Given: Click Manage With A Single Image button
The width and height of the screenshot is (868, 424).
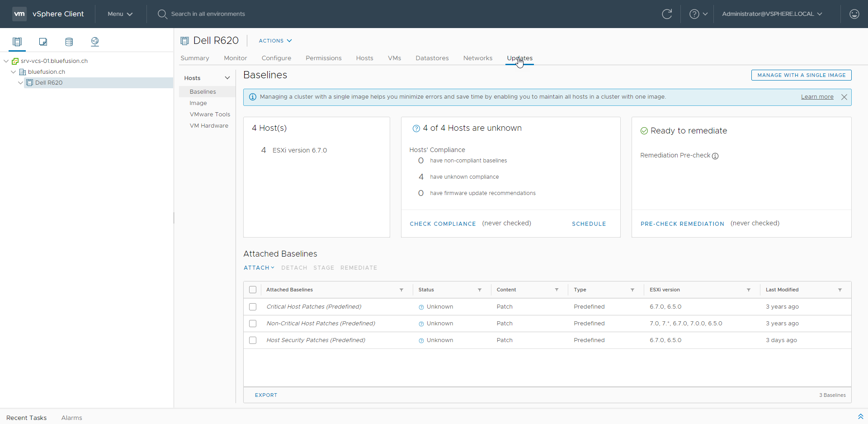Looking at the screenshot, I should point(801,75).
